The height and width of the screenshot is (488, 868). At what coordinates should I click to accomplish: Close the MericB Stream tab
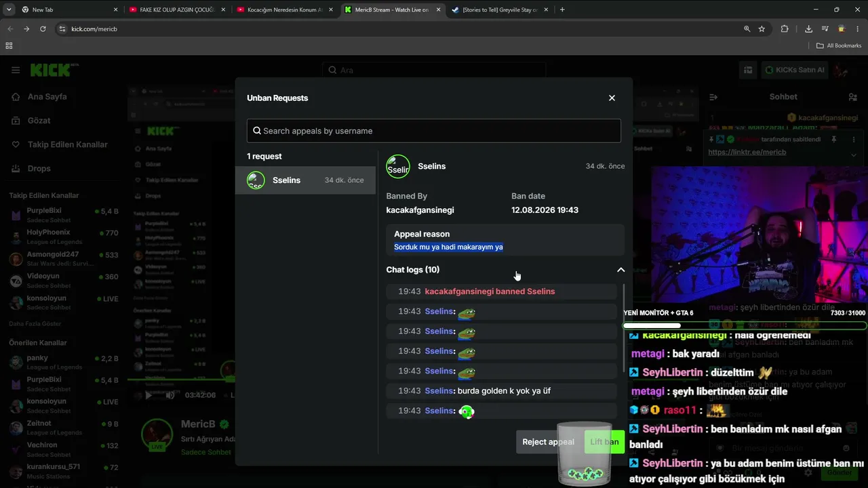[438, 9]
